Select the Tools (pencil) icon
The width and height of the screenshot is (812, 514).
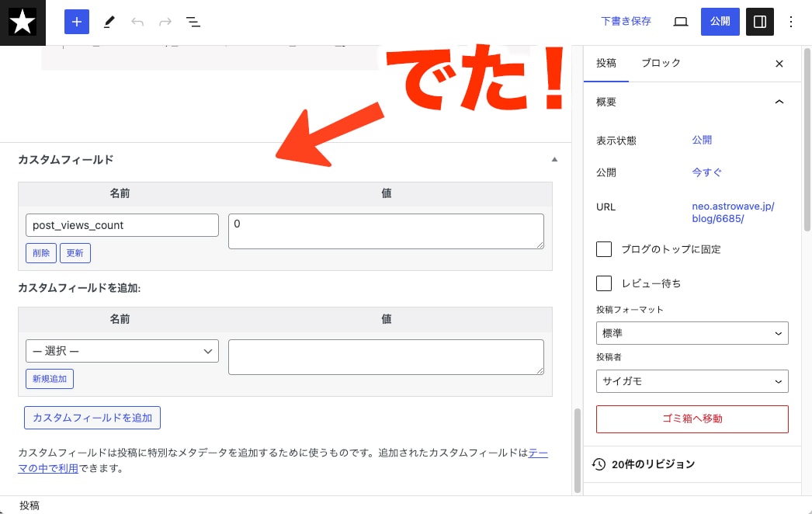click(x=109, y=22)
